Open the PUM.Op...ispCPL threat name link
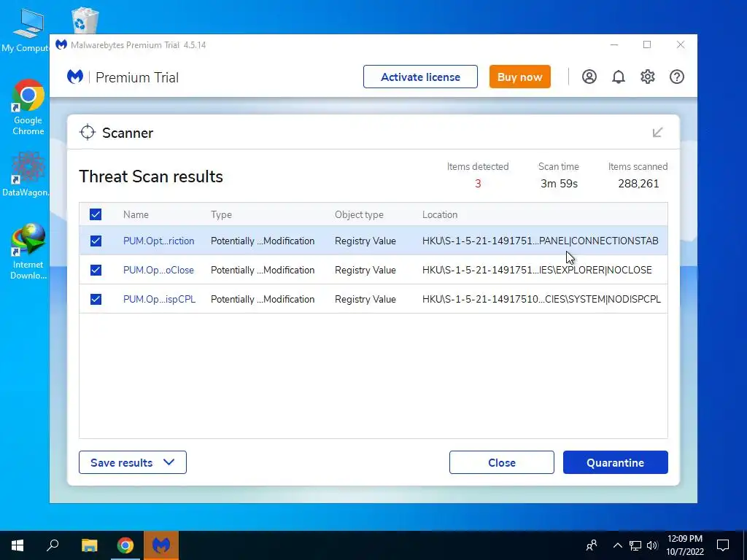The width and height of the screenshot is (747, 560). [160, 299]
